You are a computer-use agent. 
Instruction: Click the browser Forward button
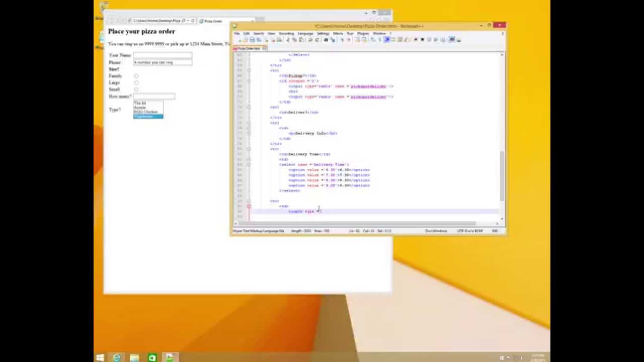click(121, 21)
